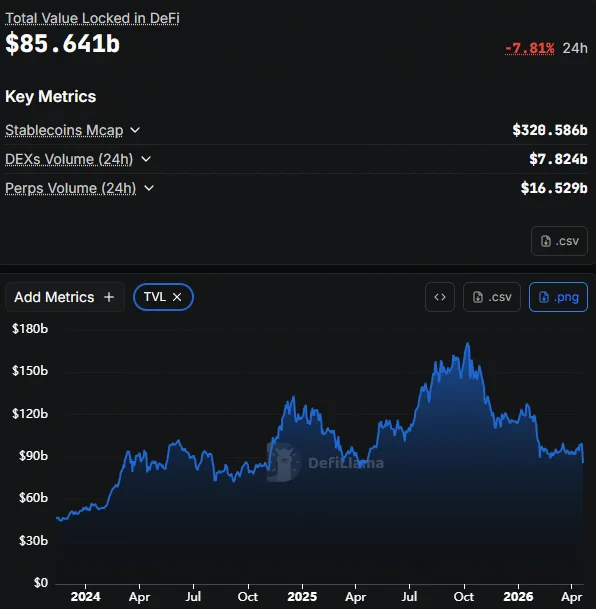Click the Perps Volume (24h) label
596x609 pixels.
[70, 188]
